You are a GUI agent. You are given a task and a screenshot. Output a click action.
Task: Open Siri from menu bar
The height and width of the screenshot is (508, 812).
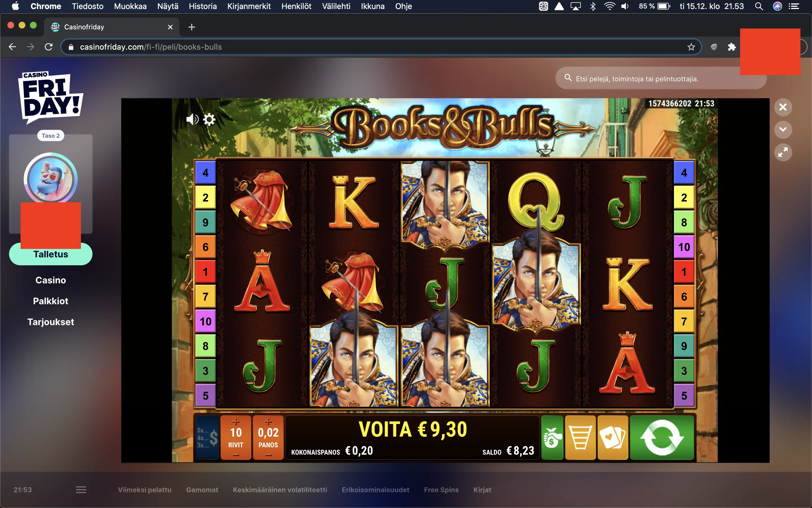tap(777, 6)
